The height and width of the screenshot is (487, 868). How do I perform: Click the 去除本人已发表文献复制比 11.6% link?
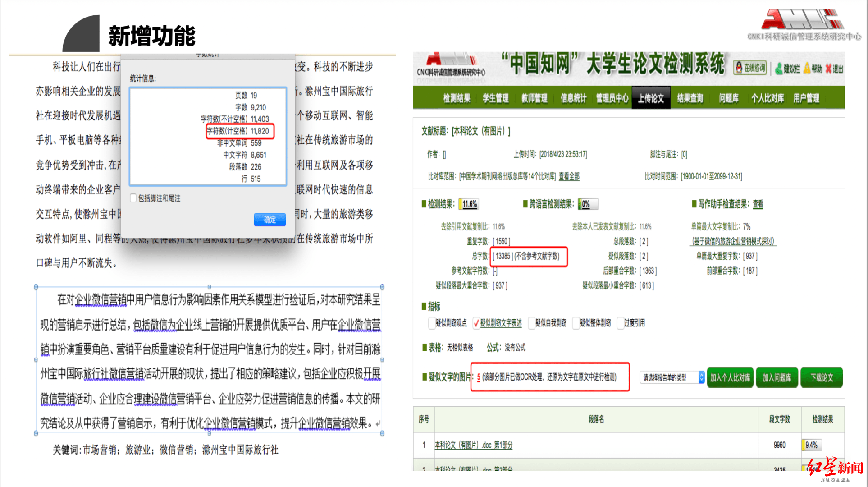(x=645, y=226)
